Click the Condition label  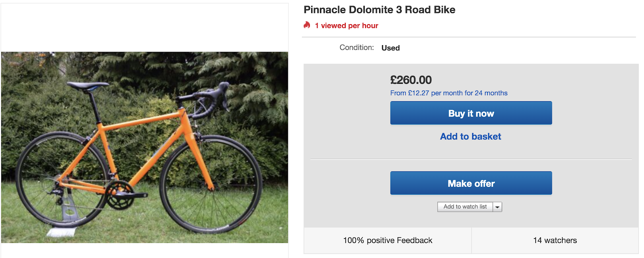pos(357,48)
